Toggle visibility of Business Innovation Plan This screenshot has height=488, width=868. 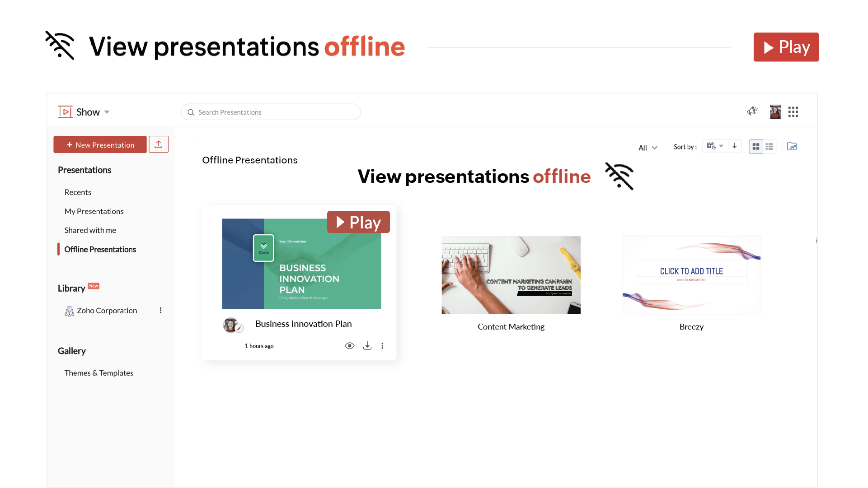pos(349,345)
